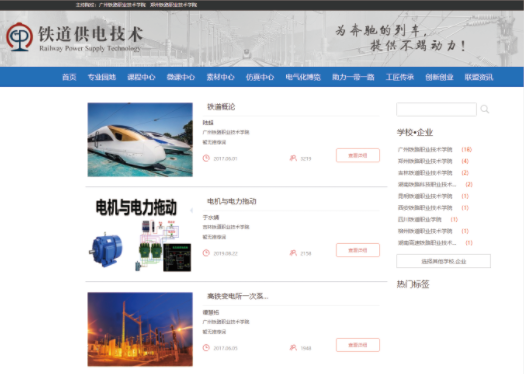Focus the course search input field

click(x=436, y=109)
